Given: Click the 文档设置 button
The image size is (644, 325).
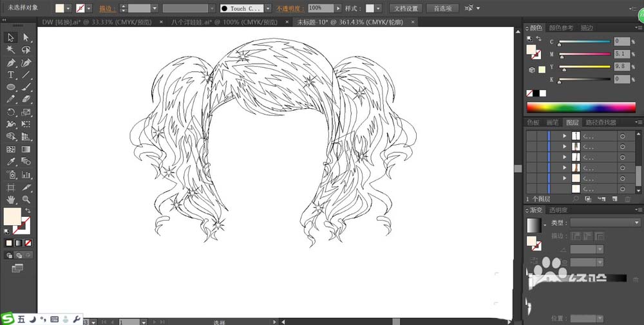Looking at the screenshot, I should pyautogui.click(x=405, y=8).
